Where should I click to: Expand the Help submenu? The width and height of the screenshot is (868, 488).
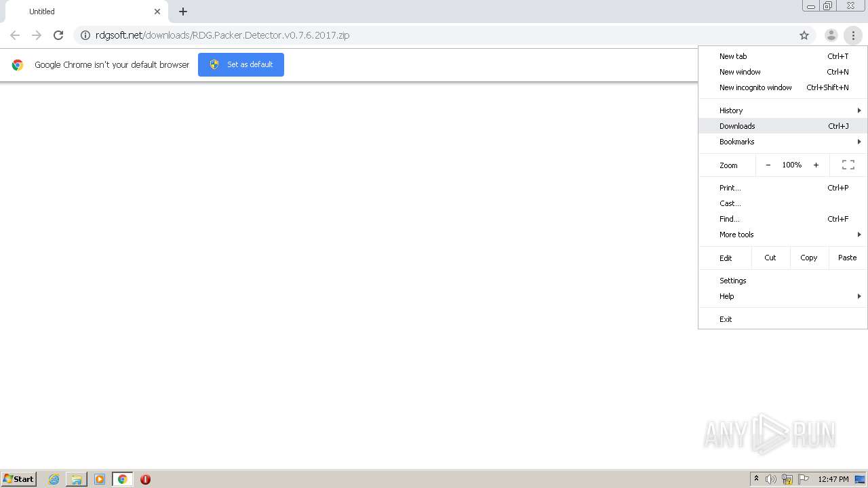point(783,296)
